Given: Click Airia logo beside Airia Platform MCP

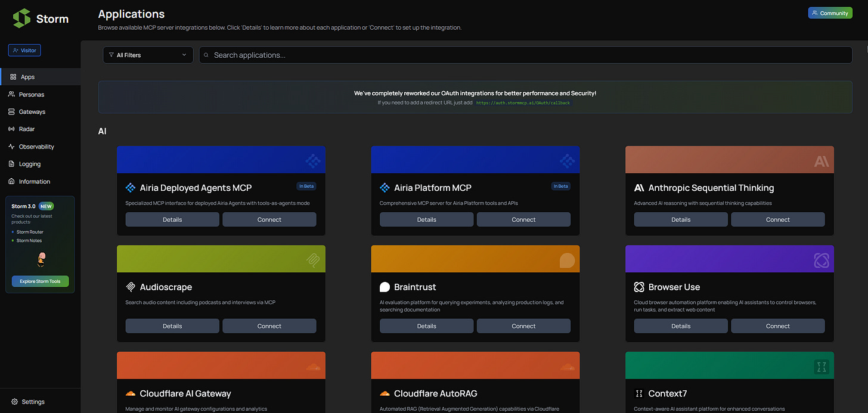Looking at the screenshot, I should click(x=385, y=188).
